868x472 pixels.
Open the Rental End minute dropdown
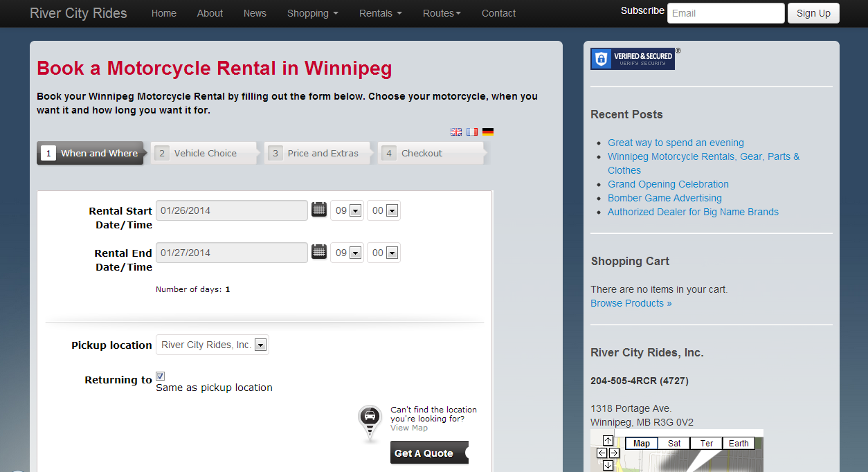pos(383,253)
